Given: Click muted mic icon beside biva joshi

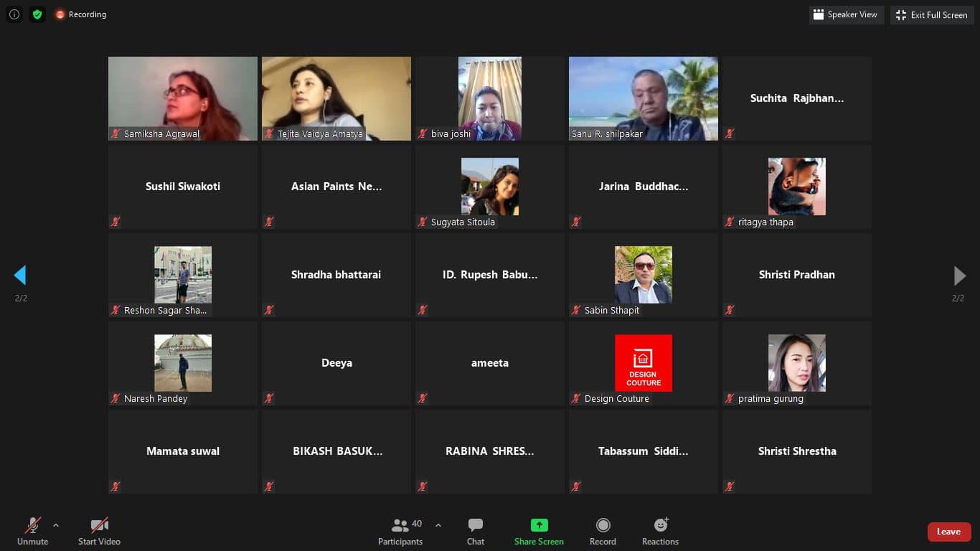Looking at the screenshot, I should (x=423, y=133).
